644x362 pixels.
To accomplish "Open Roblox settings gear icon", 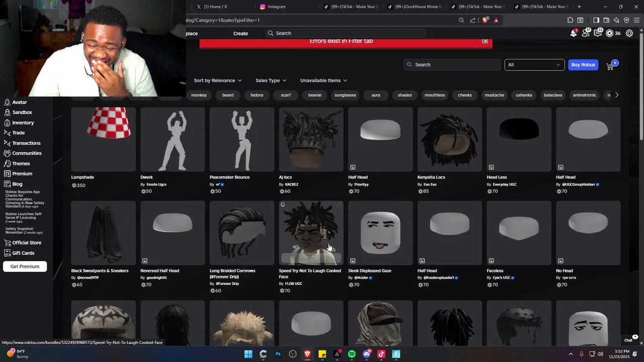I will pyautogui.click(x=629, y=33).
